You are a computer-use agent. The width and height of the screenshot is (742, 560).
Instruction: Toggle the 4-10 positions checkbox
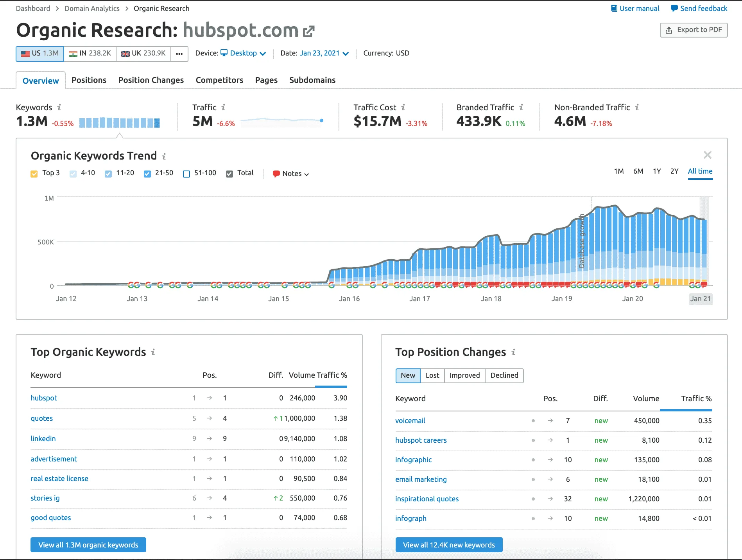[73, 174]
